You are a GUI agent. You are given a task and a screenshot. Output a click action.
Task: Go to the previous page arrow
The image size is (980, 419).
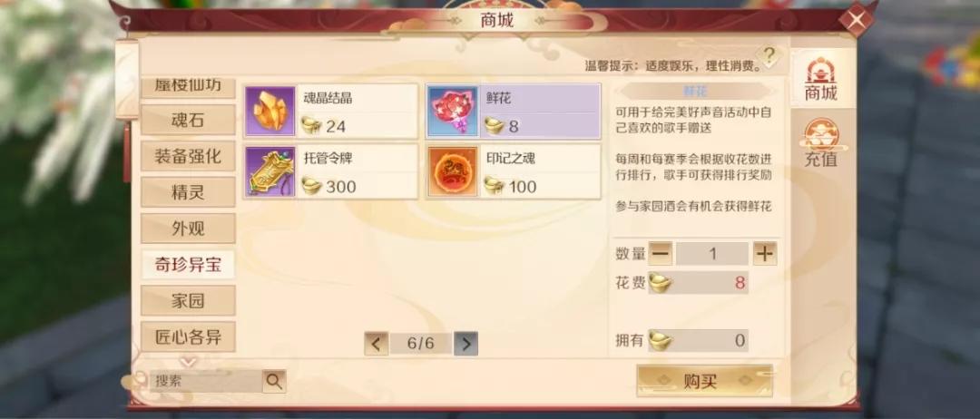[377, 344]
